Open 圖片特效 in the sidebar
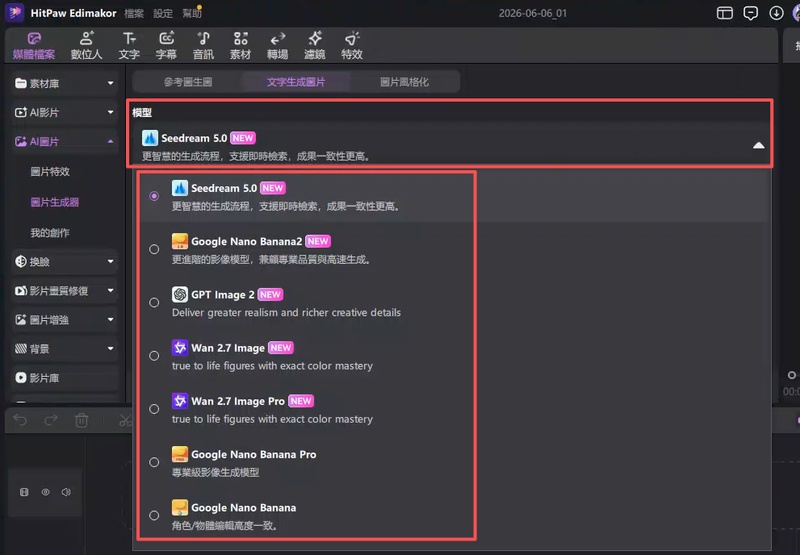This screenshot has width=800, height=555. [50, 172]
